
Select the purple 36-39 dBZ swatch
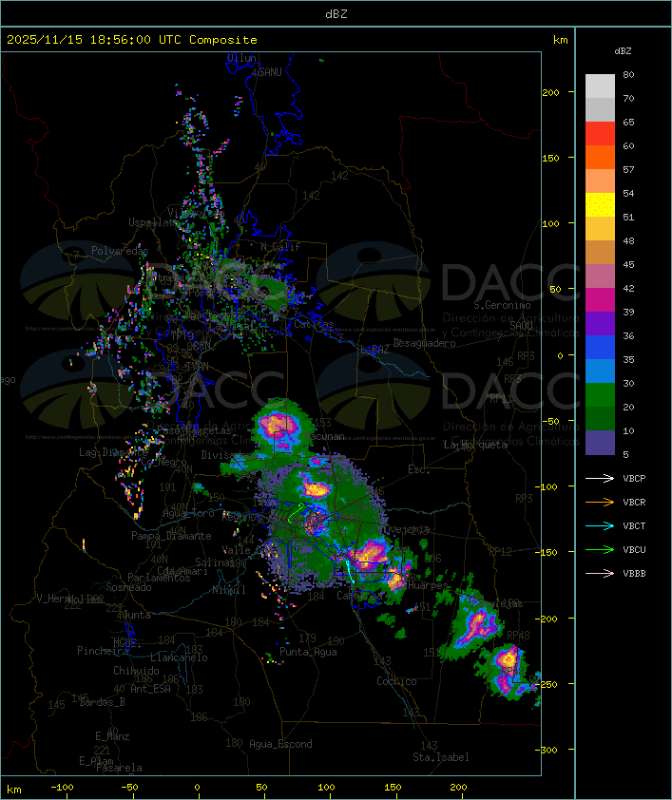(600, 323)
